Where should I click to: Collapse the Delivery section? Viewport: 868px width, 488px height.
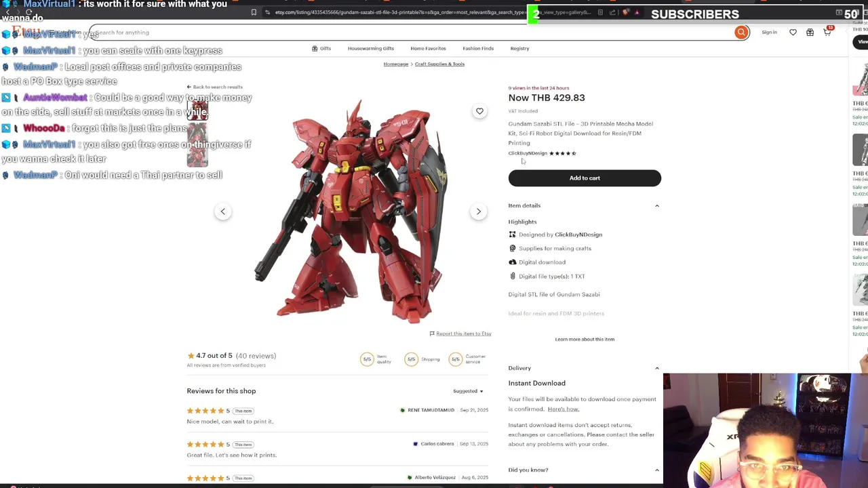click(x=584, y=368)
